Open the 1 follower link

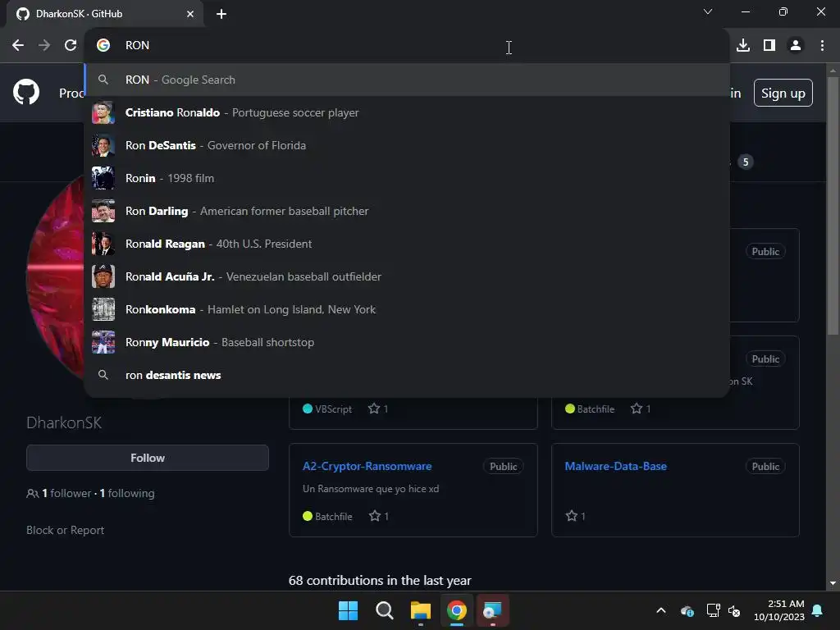point(67,493)
